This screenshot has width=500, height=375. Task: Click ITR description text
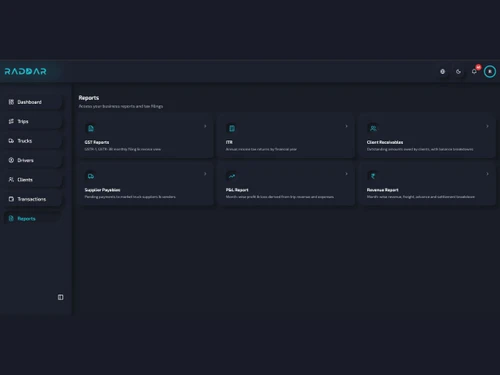(261, 149)
